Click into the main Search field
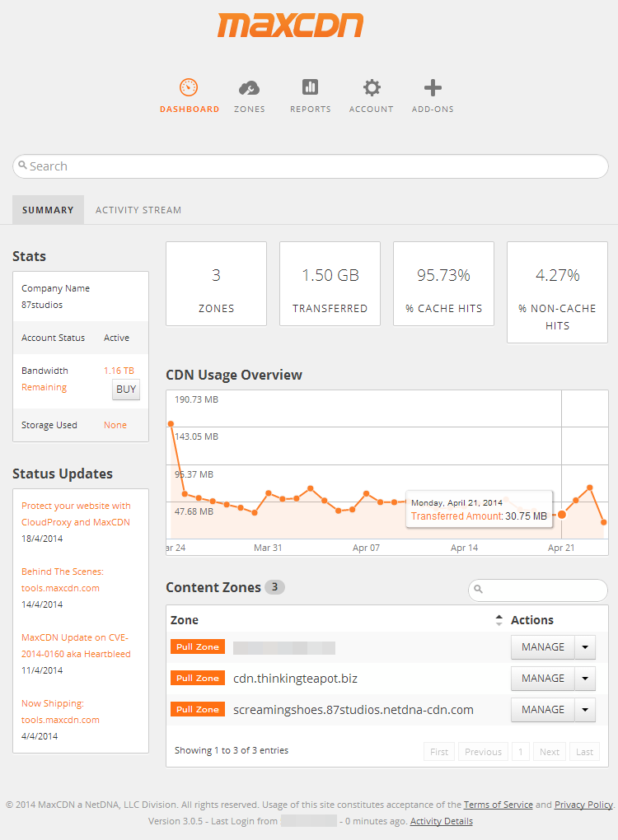This screenshot has width=618, height=840. [x=311, y=166]
